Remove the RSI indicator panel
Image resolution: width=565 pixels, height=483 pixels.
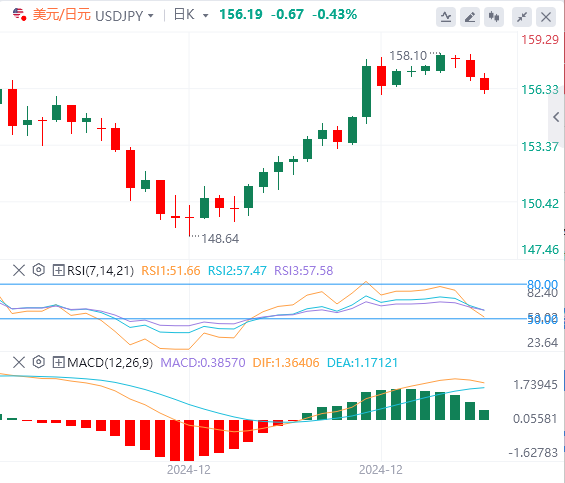pyautogui.click(x=19, y=270)
